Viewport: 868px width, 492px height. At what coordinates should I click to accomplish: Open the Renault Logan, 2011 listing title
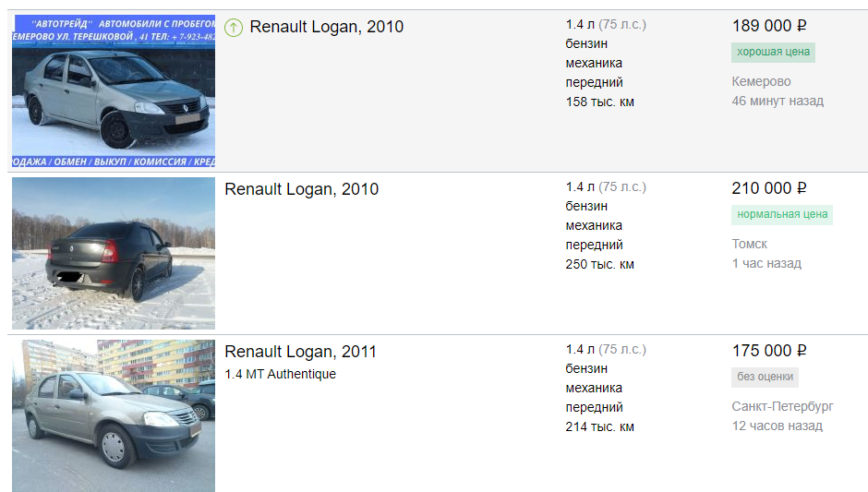[300, 352]
